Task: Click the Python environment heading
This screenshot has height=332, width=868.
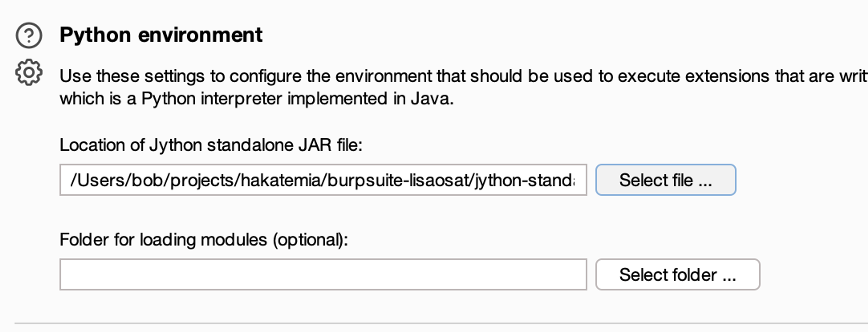Action: click(x=161, y=35)
